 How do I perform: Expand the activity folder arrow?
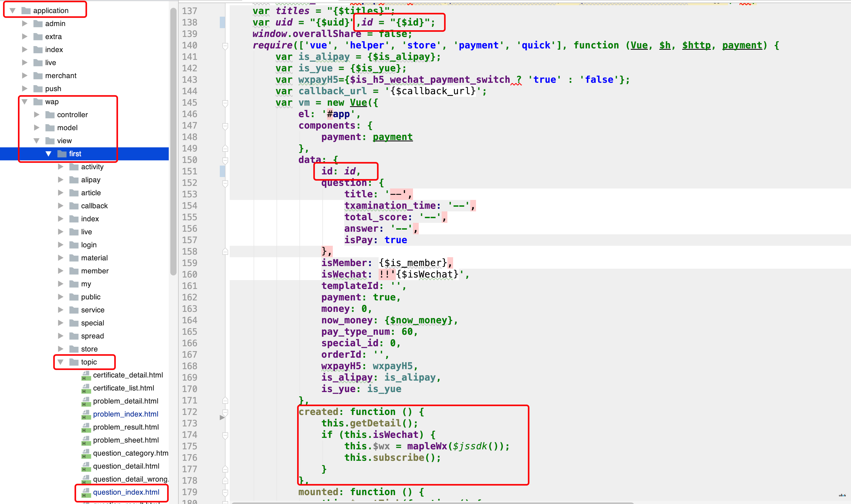pyautogui.click(x=60, y=167)
